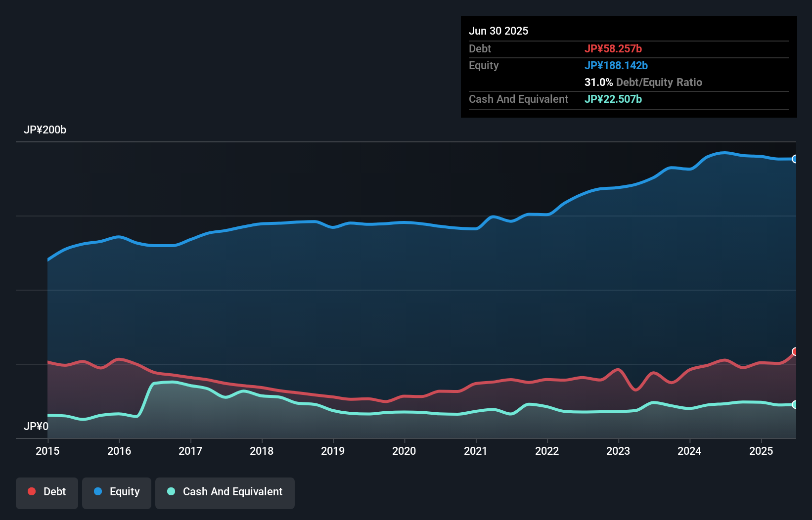Open details for the Debt/Equity Ratio row
This screenshot has height=520, width=812.
(x=643, y=82)
